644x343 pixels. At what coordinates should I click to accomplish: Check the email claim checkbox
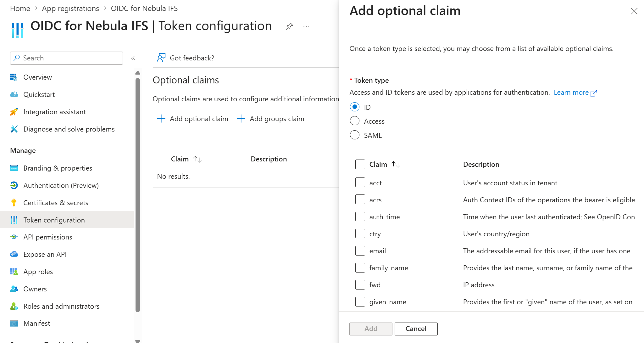coord(360,251)
